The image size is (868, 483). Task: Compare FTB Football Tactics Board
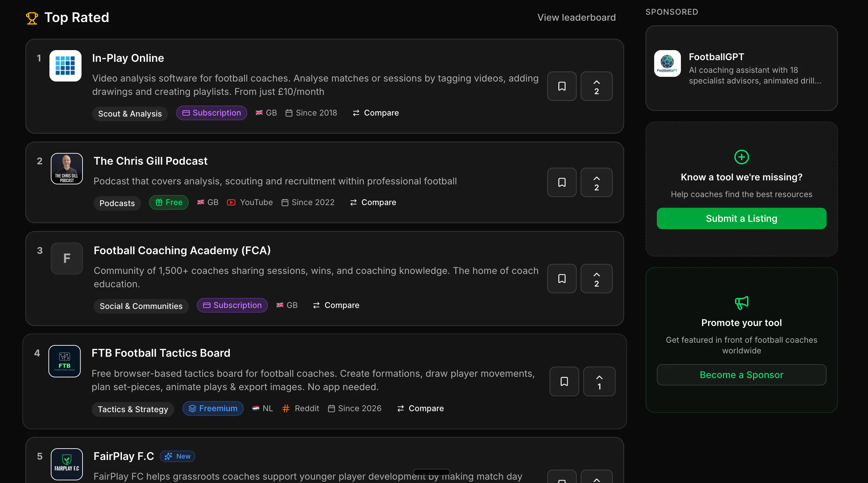tap(420, 408)
